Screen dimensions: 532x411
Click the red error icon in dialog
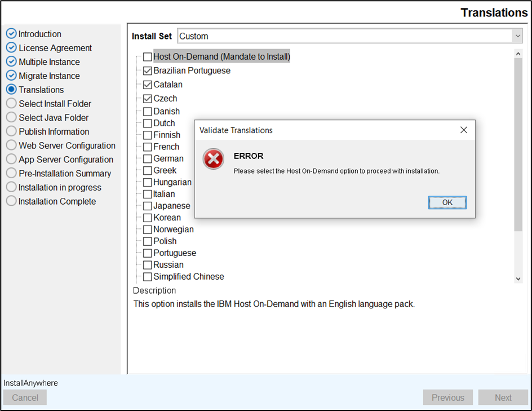point(214,160)
